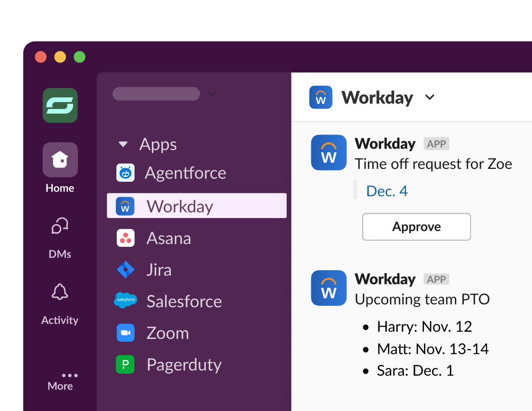Viewport: 532px width, 411px height.
Task: Open the Activity bell tab
Action: tap(60, 304)
